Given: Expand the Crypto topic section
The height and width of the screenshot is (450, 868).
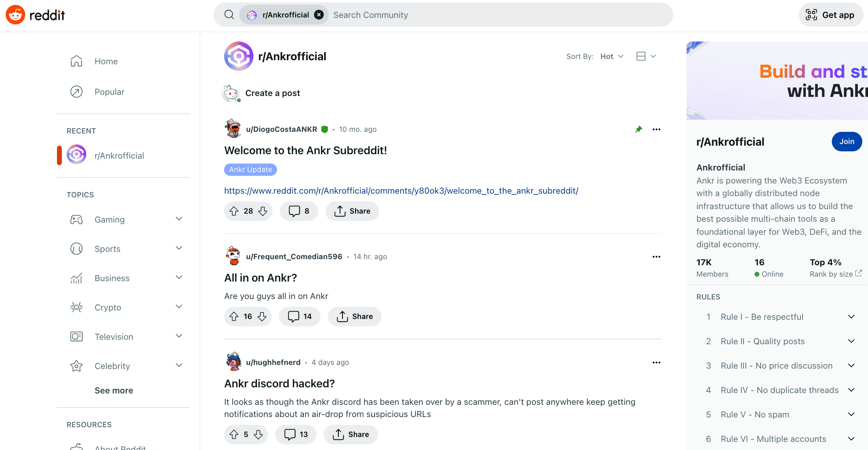Looking at the screenshot, I should 179,307.
